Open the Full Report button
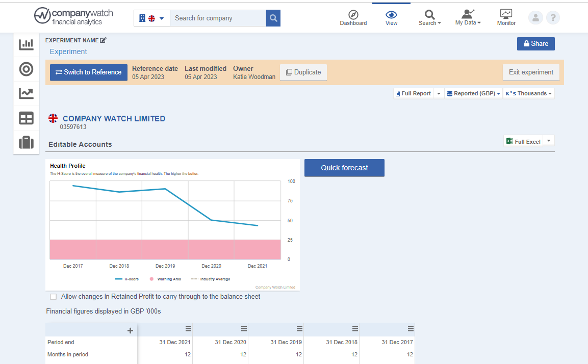The image size is (588, 364). click(413, 93)
